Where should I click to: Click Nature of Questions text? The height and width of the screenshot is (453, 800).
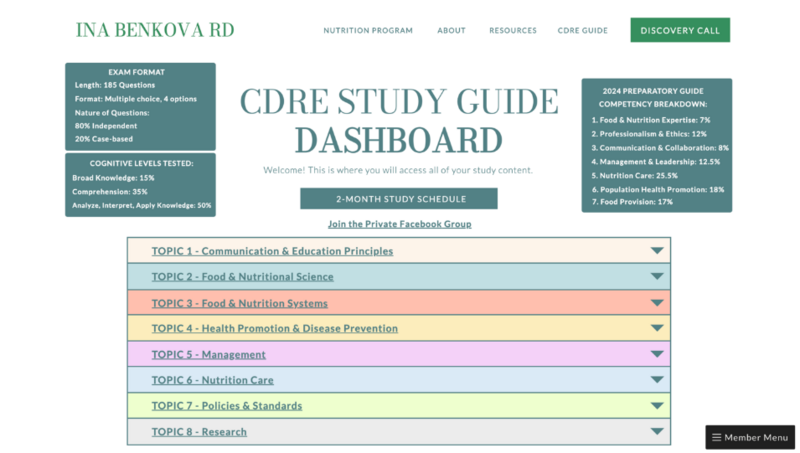point(112,113)
